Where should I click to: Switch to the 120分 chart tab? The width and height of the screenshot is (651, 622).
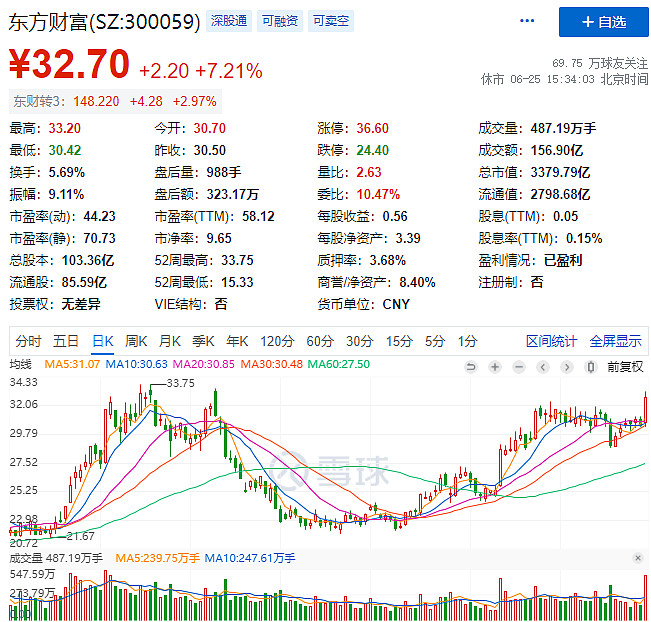pyautogui.click(x=277, y=341)
